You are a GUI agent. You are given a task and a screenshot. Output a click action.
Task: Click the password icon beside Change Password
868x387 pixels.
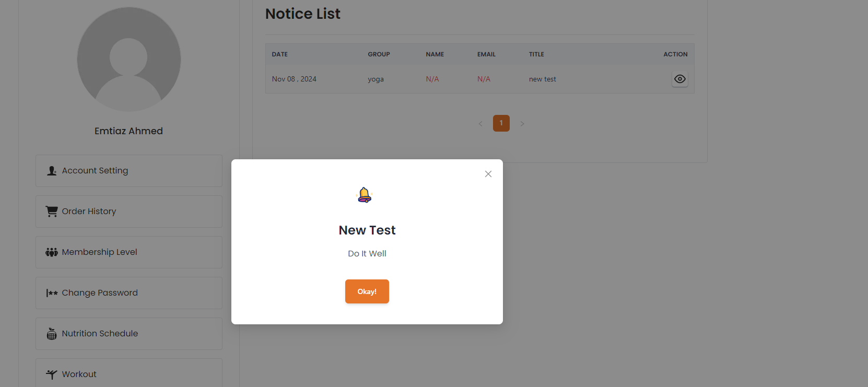tap(52, 293)
